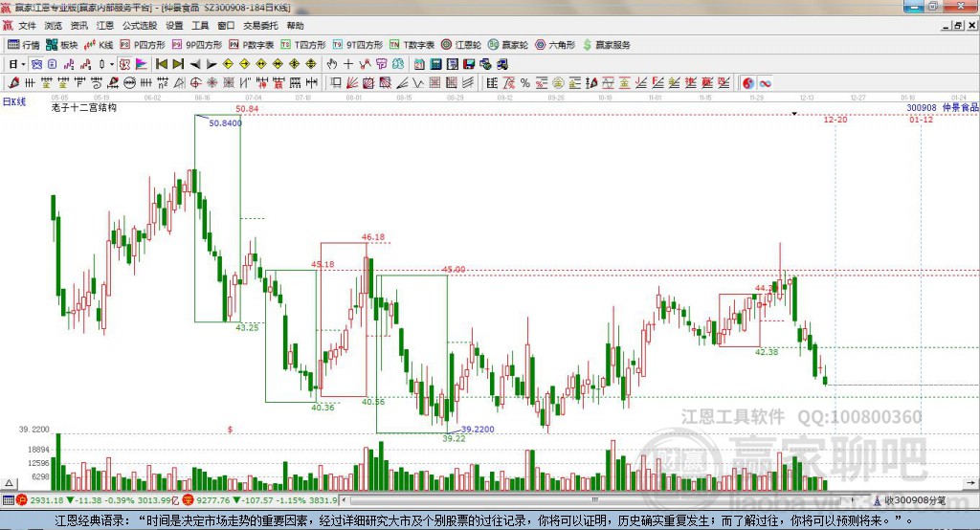Open the 9P四方形 tool
980x530 pixels.
[x=197, y=45]
